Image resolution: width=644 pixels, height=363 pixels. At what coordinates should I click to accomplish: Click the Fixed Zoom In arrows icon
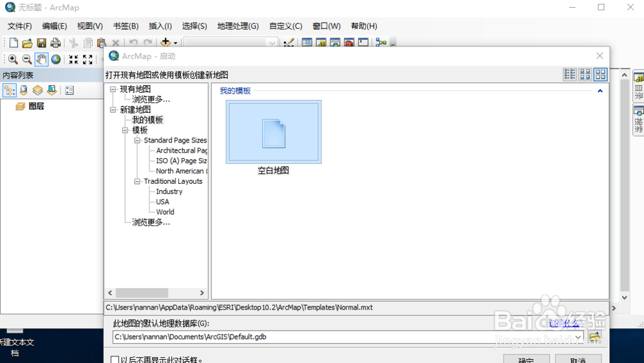[x=73, y=59]
